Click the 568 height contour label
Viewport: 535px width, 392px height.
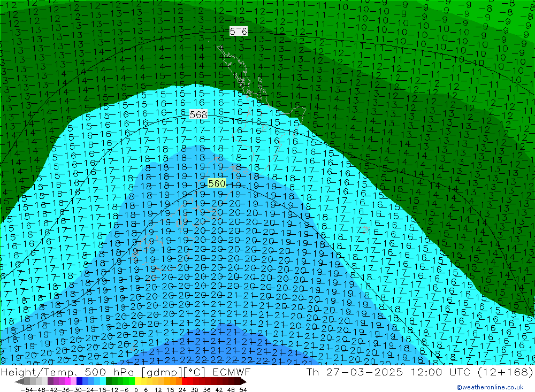click(198, 114)
